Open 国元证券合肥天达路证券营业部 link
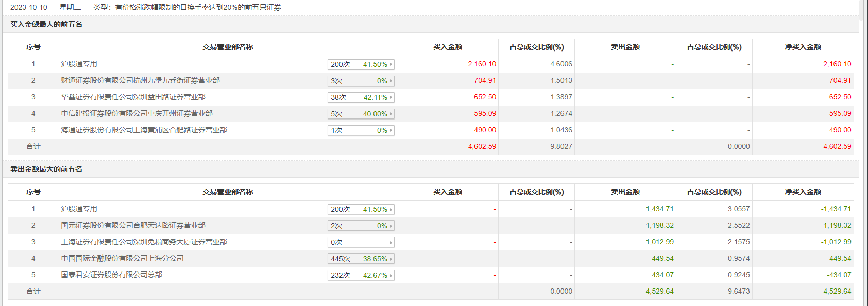The height and width of the screenshot is (306, 868). click(133, 226)
